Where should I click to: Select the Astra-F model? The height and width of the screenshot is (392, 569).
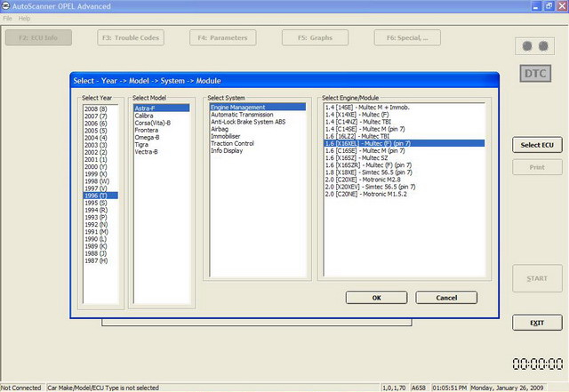(x=162, y=108)
